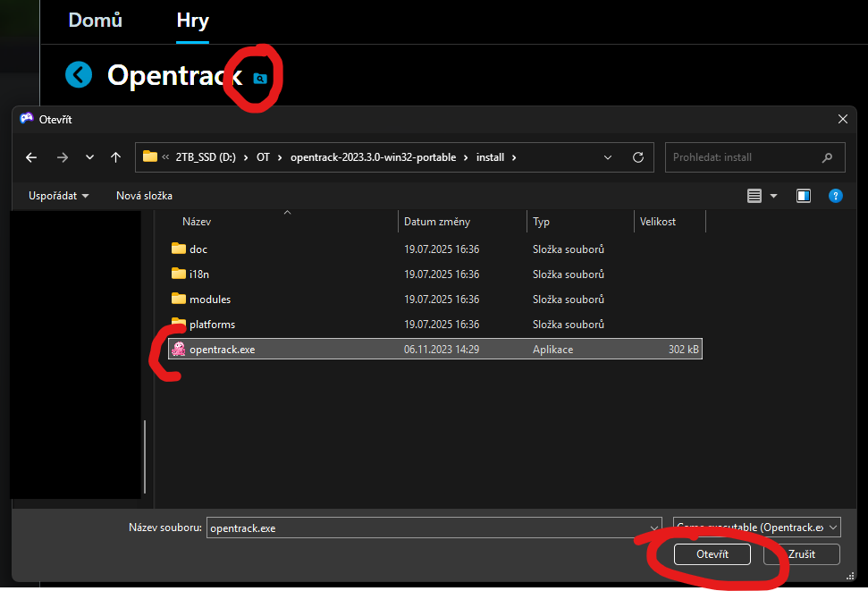Show hidden path segments with double chevron

tap(165, 157)
